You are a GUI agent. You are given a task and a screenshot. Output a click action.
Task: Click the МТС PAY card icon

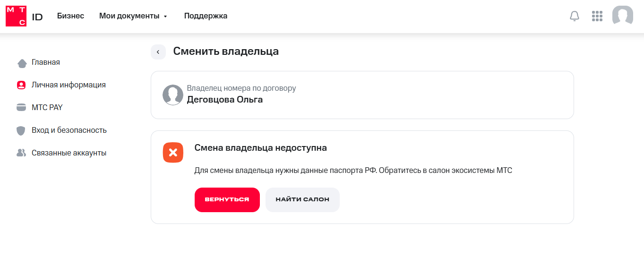[x=21, y=108]
